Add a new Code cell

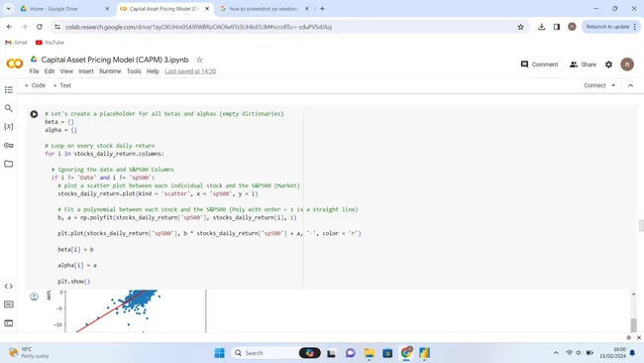pyautogui.click(x=35, y=85)
